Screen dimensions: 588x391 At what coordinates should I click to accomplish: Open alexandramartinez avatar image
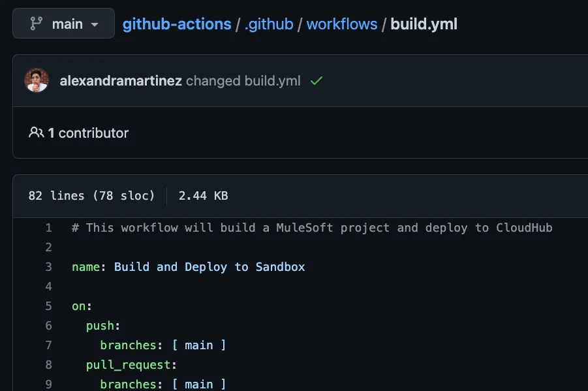37,80
